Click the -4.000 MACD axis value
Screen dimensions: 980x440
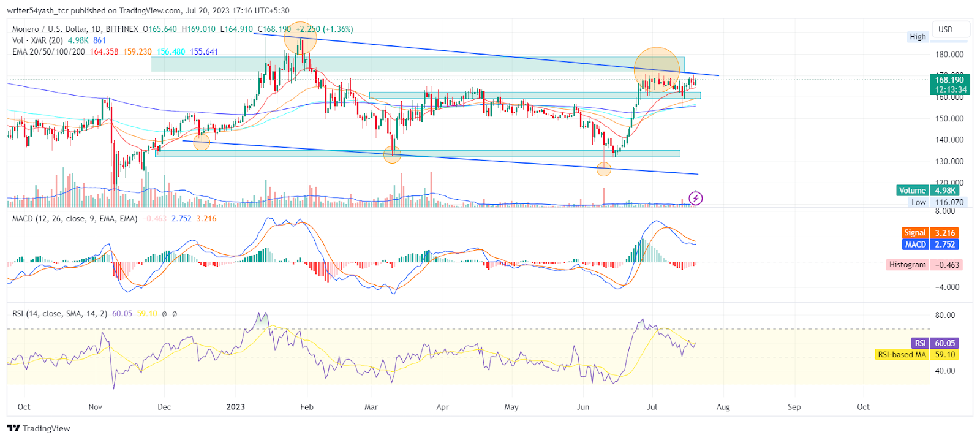point(948,287)
